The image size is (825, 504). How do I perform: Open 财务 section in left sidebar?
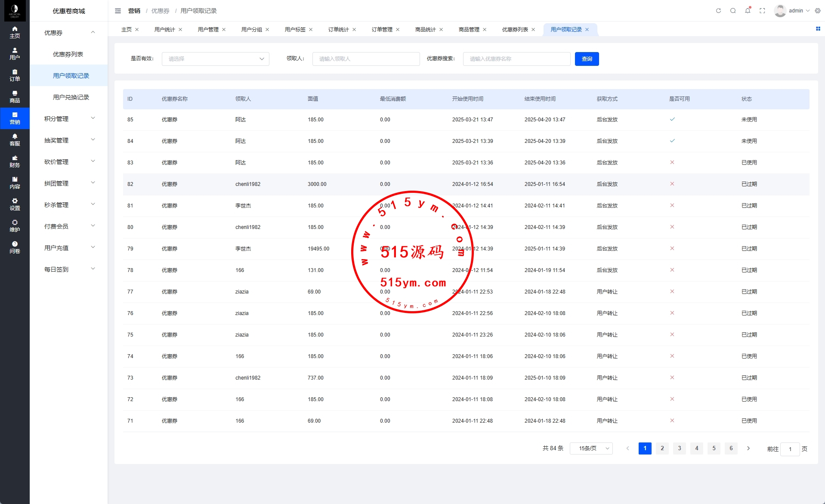pyautogui.click(x=15, y=161)
